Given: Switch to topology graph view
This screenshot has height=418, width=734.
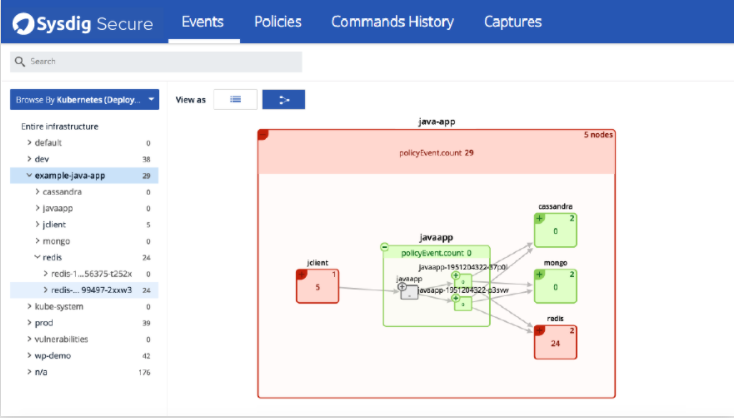Looking at the screenshot, I should [284, 99].
